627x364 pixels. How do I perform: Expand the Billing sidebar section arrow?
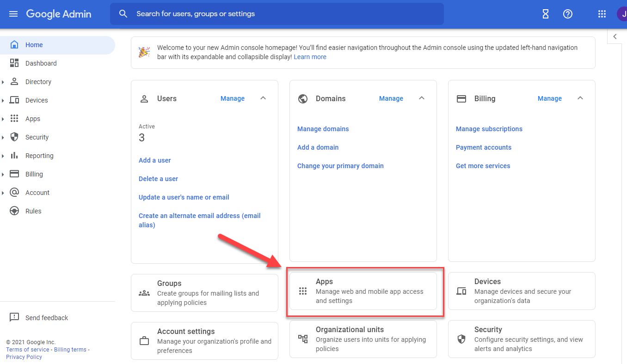click(x=3, y=175)
